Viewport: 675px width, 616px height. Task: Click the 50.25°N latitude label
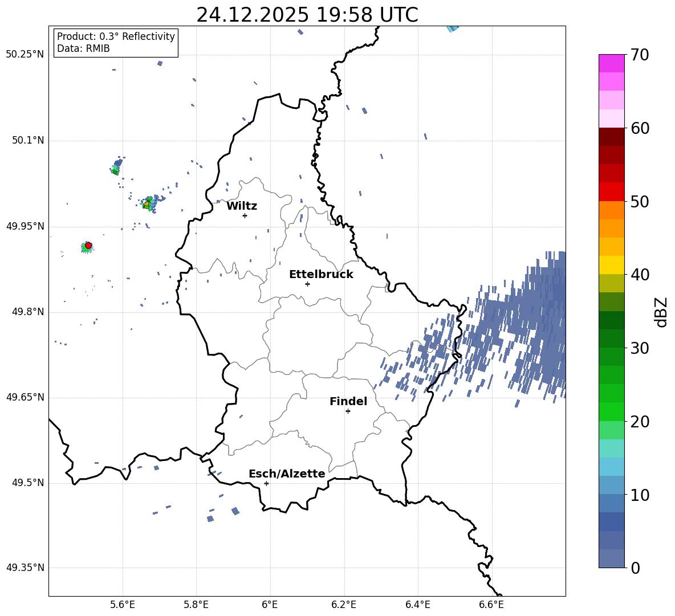click(x=25, y=54)
